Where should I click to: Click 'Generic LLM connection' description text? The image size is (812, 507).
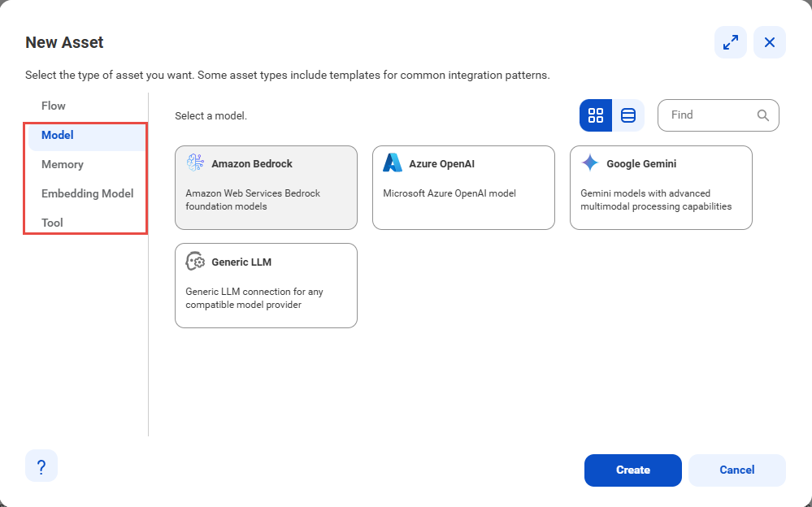[x=254, y=298]
